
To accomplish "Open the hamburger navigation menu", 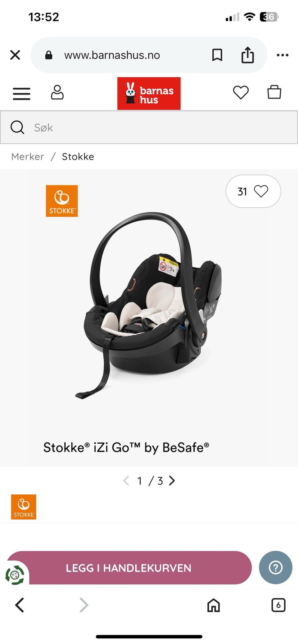I will pos(21,93).
